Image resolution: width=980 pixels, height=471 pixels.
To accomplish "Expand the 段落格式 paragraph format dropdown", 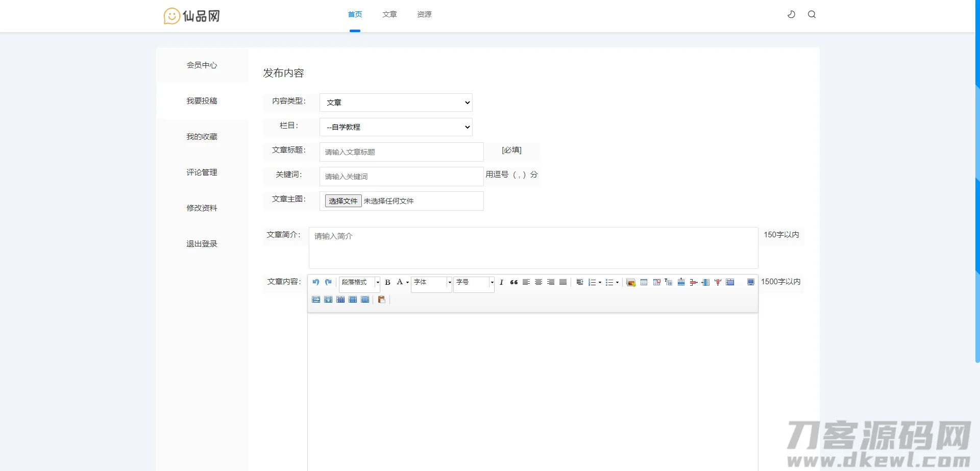I will click(x=359, y=282).
